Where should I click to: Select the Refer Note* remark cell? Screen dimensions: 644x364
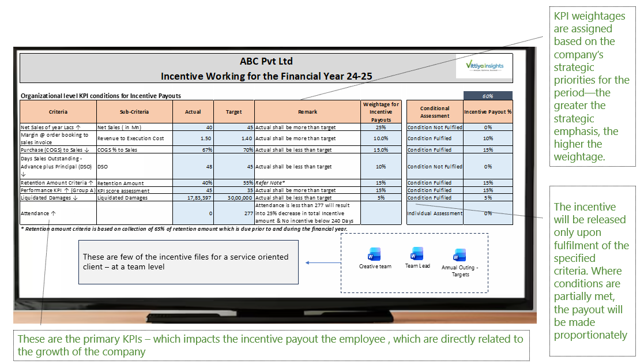click(307, 183)
